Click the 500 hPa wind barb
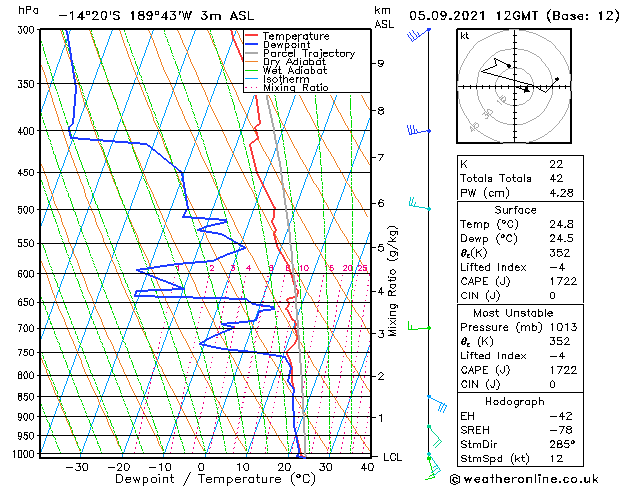The height and width of the screenshot is (486, 629). pyautogui.click(x=420, y=204)
